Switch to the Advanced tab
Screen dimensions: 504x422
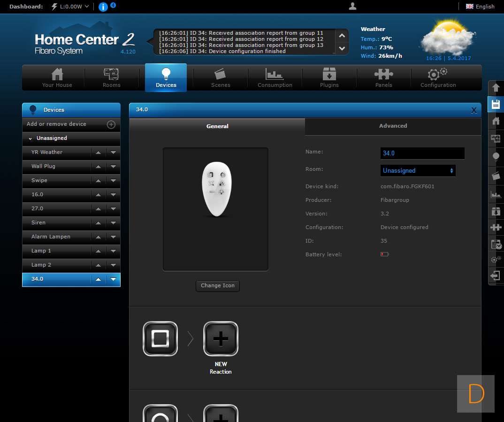(393, 126)
